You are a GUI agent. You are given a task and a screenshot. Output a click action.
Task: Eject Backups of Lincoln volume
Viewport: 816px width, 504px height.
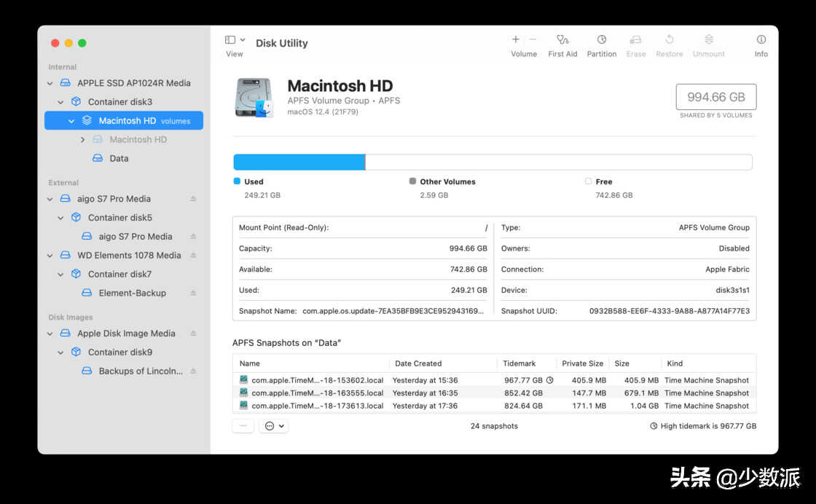pos(193,371)
